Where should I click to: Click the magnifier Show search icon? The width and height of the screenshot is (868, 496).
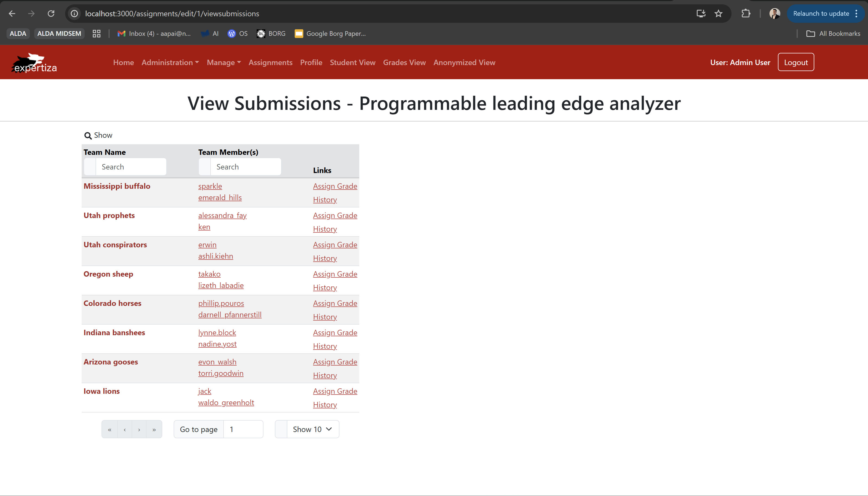tap(88, 136)
